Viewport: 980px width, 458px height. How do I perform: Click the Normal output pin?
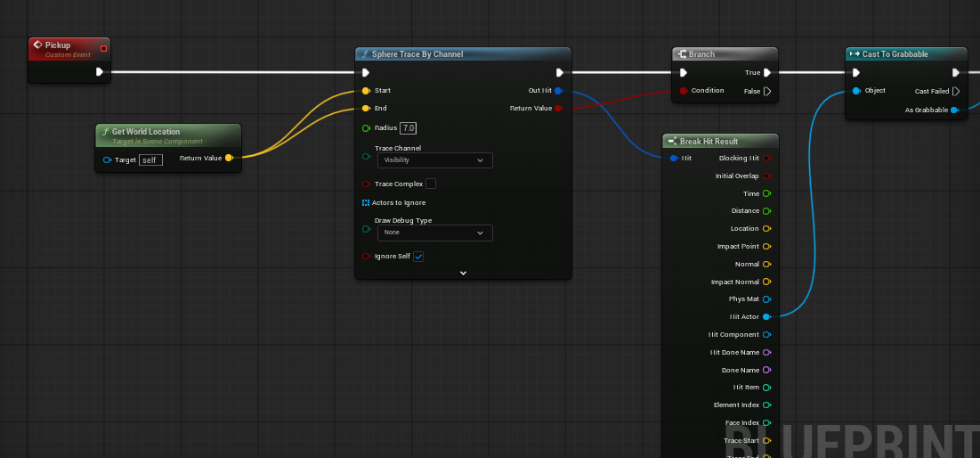767,264
